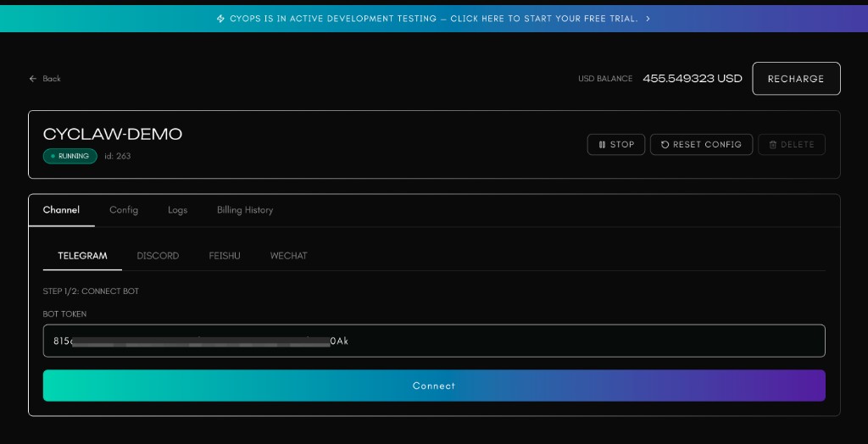
Task: Switch to the Config tab
Action: coord(124,210)
